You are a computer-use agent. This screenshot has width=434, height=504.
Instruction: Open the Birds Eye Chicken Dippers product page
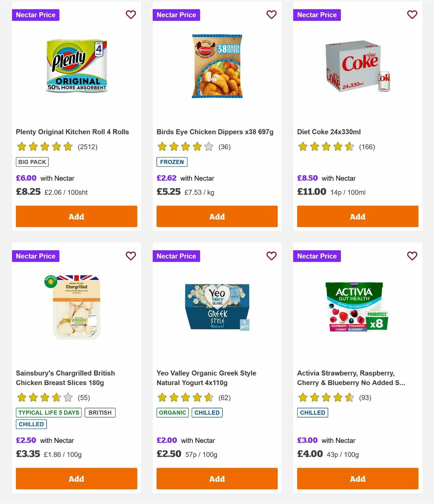(215, 132)
